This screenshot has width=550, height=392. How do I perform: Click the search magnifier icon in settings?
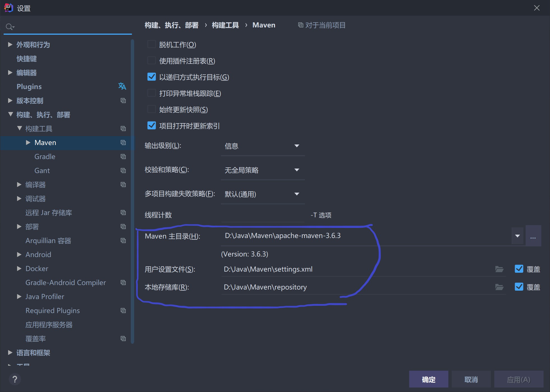point(10,27)
